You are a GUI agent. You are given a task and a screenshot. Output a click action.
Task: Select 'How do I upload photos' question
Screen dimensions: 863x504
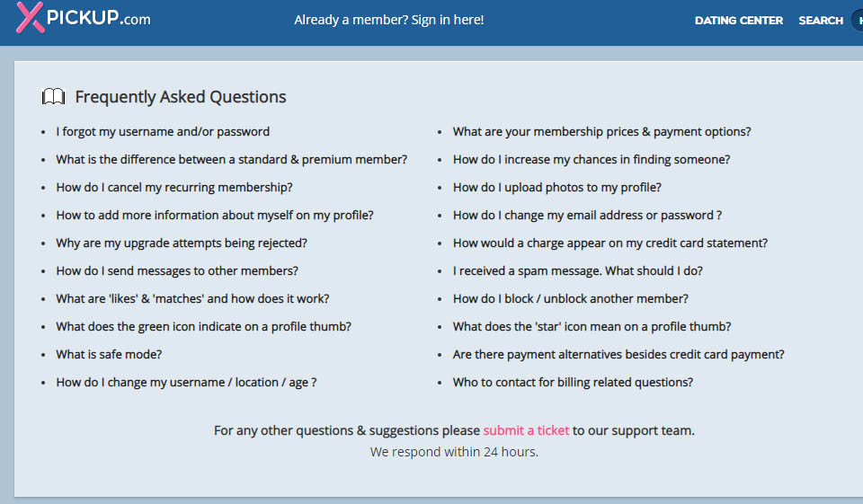click(x=556, y=187)
